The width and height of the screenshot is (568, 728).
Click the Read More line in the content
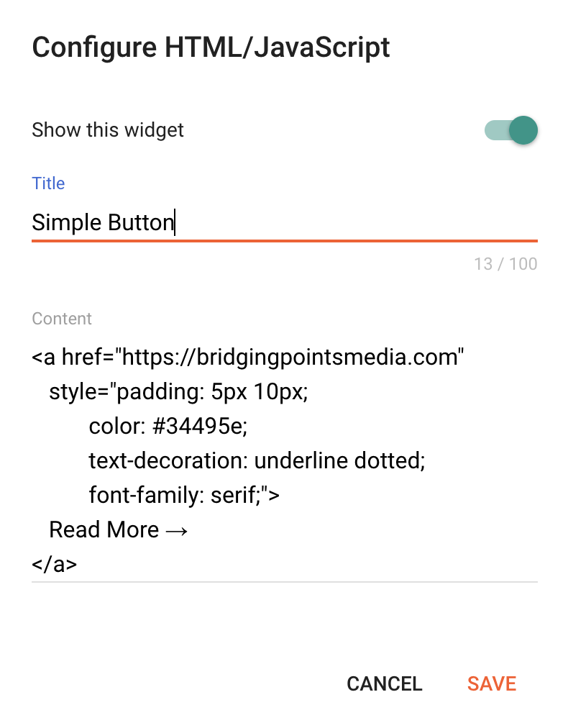(117, 529)
